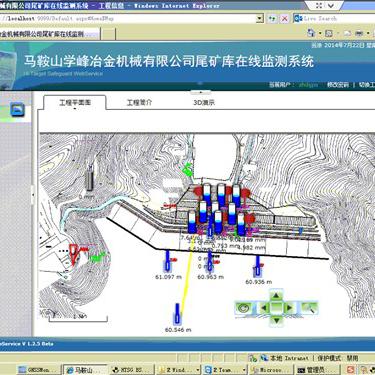
Task: Pan the map left with green arrow
Action: click(x=263, y=308)
